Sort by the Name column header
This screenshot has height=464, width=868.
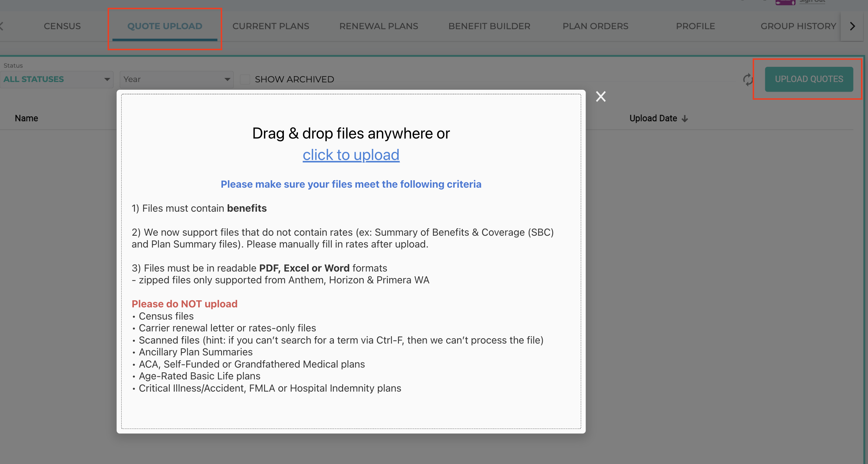pos(26,118)
